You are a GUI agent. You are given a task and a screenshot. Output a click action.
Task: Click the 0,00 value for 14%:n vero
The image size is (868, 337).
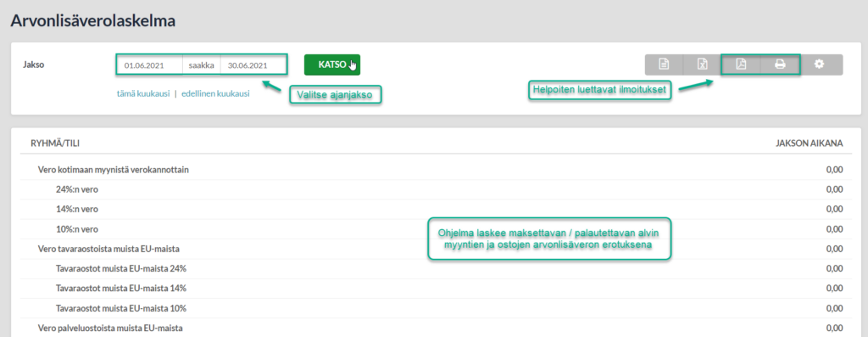[834, 210]
